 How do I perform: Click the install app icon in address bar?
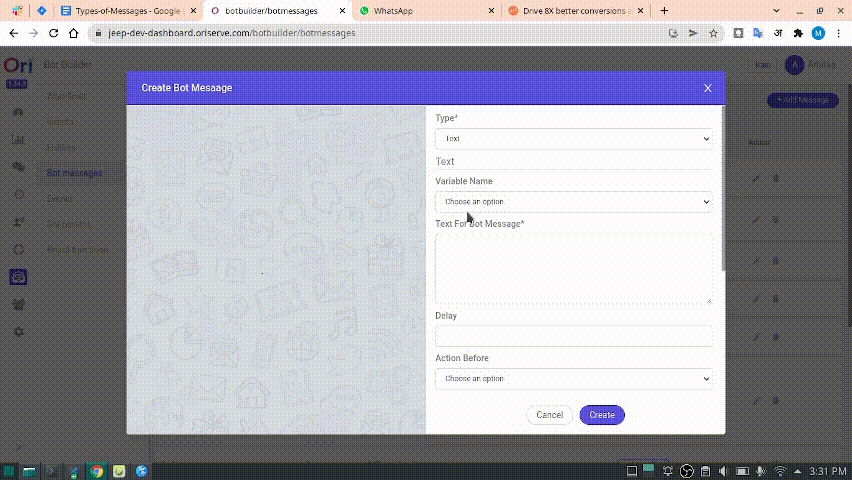pos(673,33)
